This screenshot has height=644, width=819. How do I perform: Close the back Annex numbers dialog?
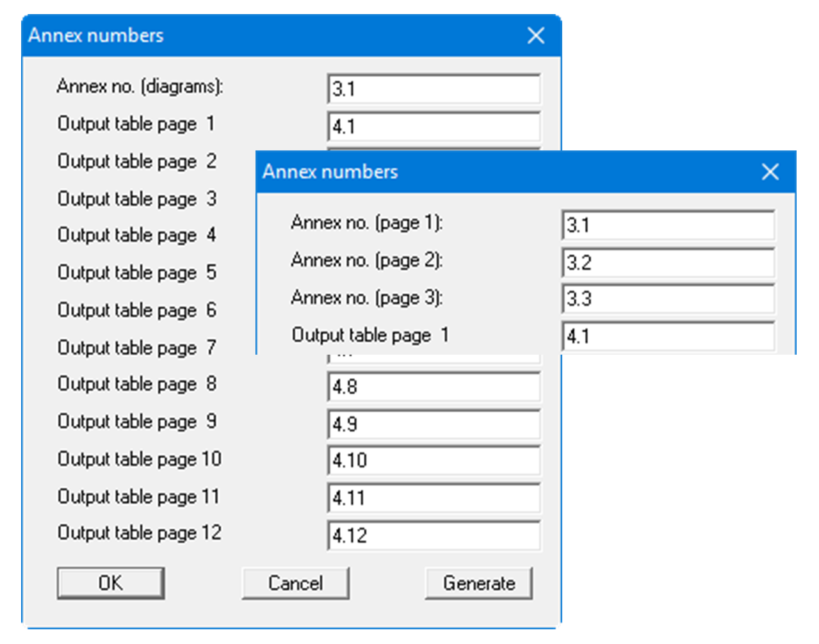tap(536, 36)
